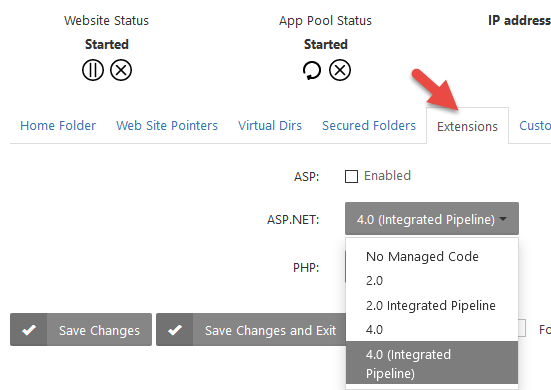Click the IP address heading
Image resolution: width=551 pixels, height=390 pixels.
[x=519, y=21]
